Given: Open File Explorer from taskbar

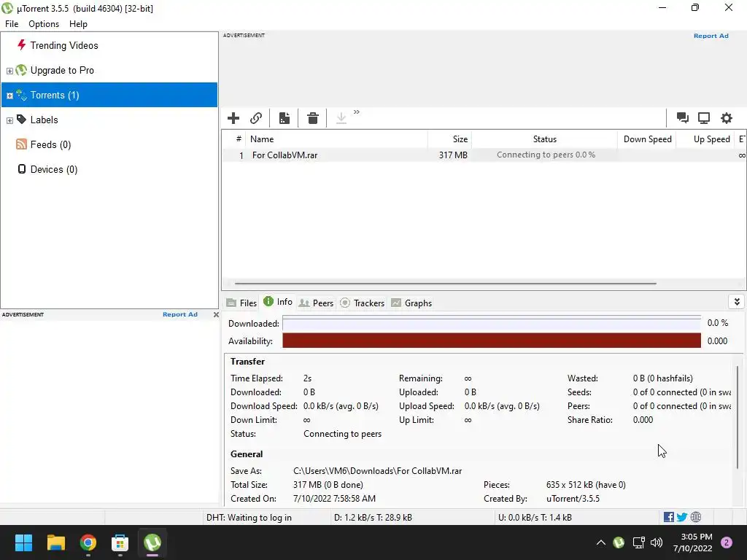Looking at the screenshot, I should click(x=55, y=542).
